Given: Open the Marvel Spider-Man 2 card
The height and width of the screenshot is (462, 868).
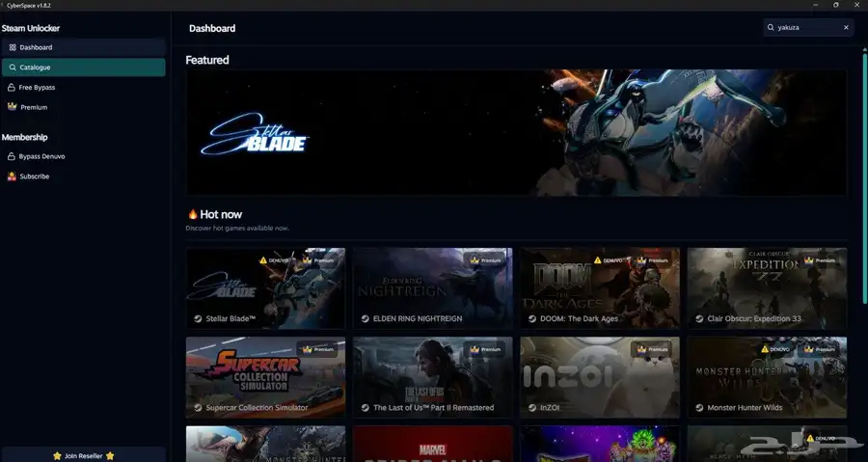Looking at the screenshot, I should 433,444.
